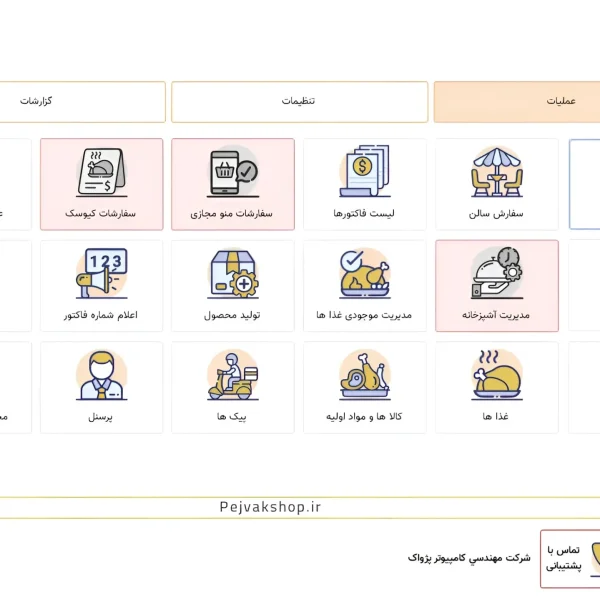Open مدیریت آشپزخانه kitchen management tile

click(497, 286)
